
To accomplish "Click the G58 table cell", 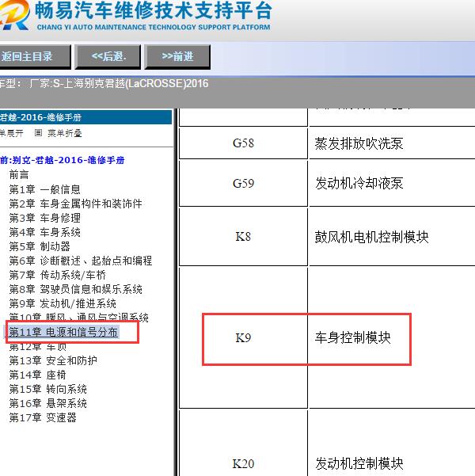I will (x=243, y=143).
